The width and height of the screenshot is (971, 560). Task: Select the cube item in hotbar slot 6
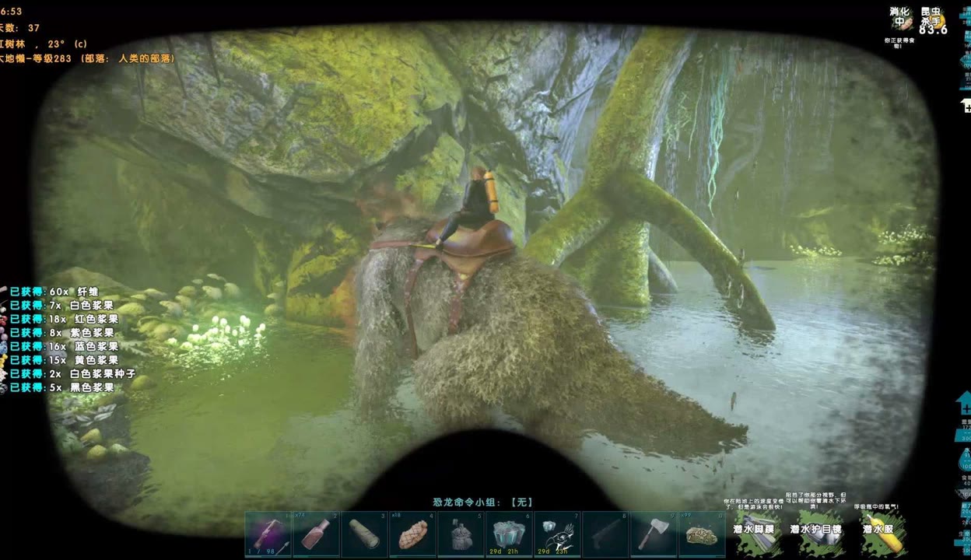tap(510, 534)
